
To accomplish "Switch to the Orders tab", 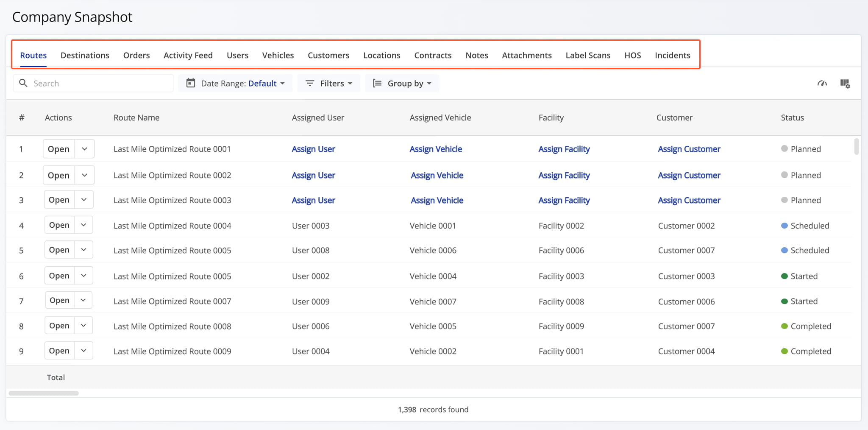I will pos(136,55).
